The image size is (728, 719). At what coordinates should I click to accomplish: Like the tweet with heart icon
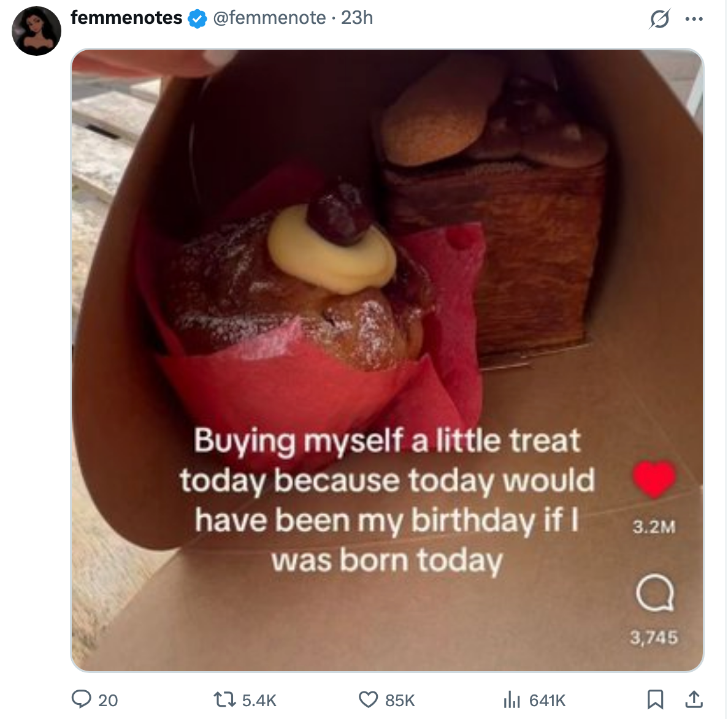coord(368,699)
